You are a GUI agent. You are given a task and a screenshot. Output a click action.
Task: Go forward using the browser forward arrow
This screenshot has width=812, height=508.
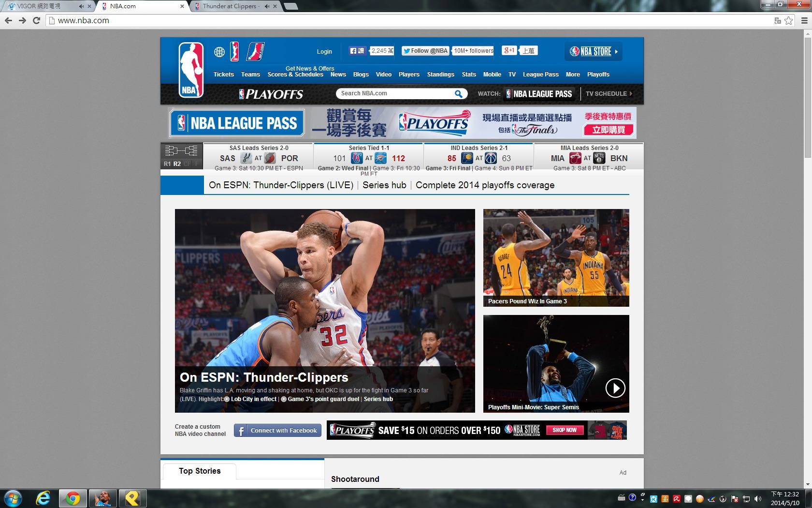22,20
